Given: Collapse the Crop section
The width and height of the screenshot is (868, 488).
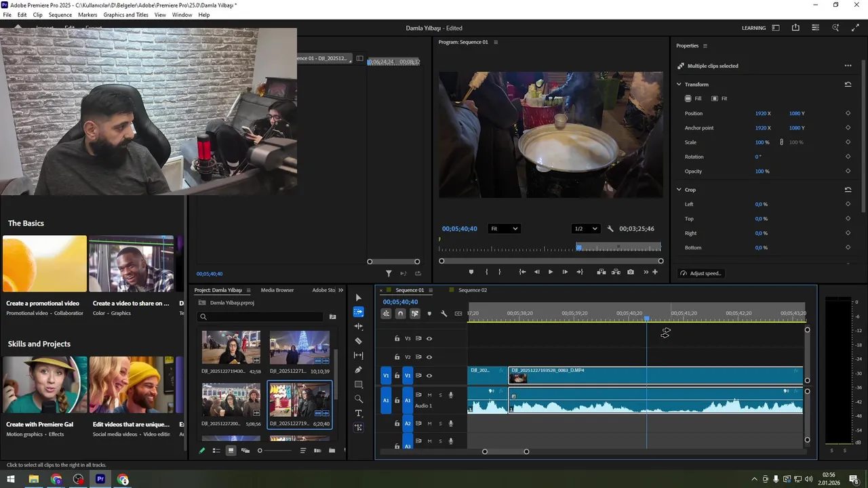Looking at the screenshot, I should 679,190.
